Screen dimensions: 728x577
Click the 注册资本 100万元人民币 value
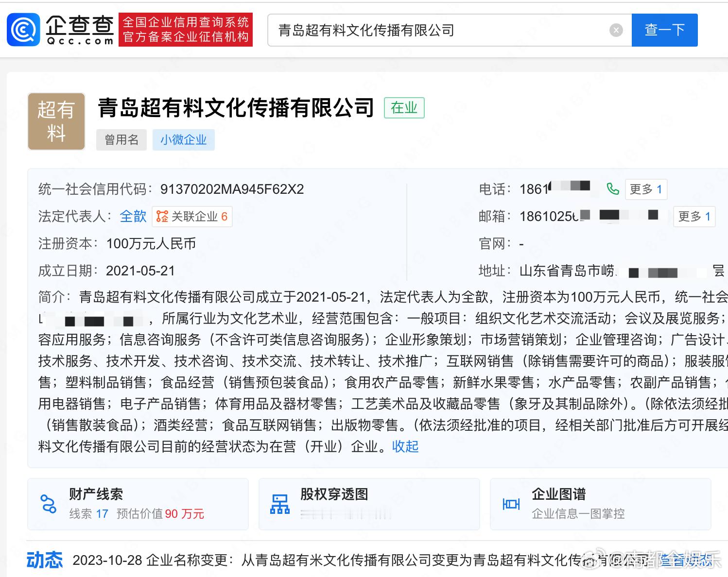[151, 243]
